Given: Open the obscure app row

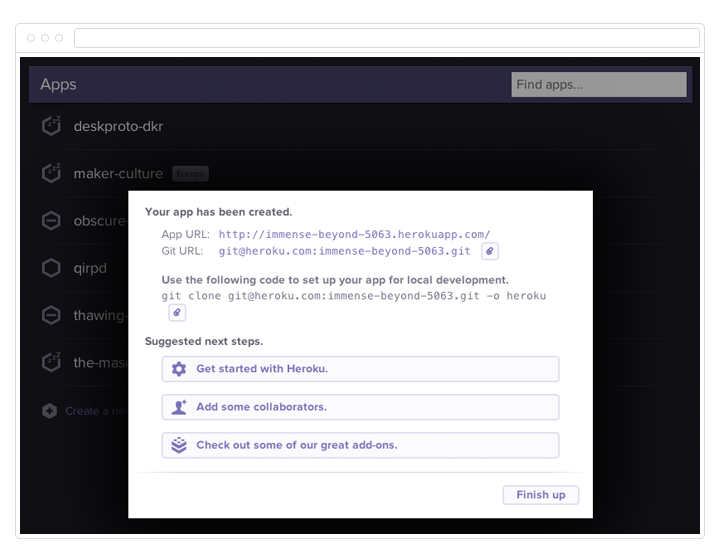Looking at the screenshot, I should (x=101, y=221).
